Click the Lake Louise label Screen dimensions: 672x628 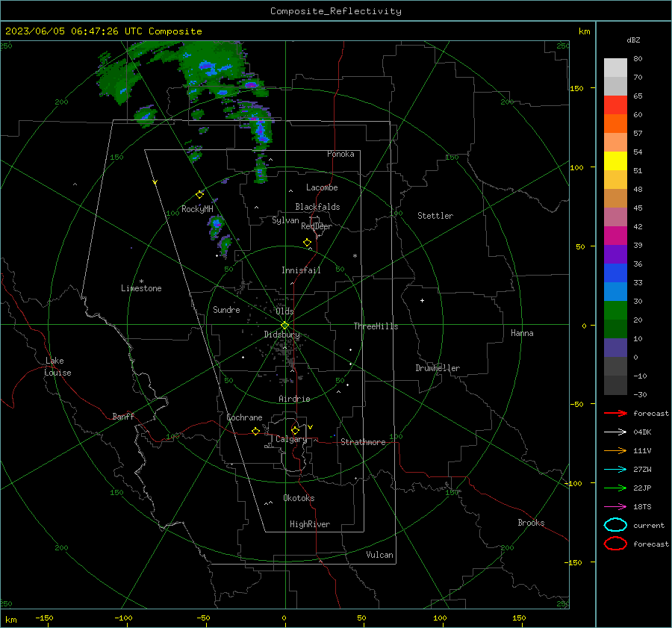[57, 367]
